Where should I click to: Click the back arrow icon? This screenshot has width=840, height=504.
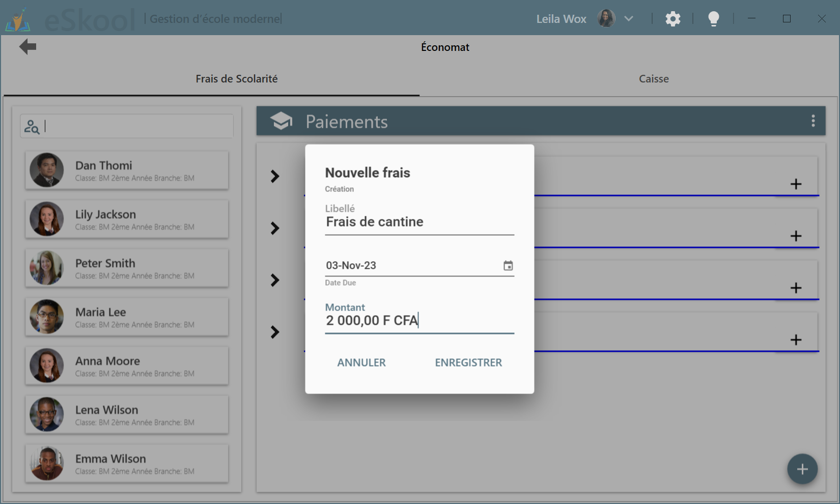pos(28,47)
